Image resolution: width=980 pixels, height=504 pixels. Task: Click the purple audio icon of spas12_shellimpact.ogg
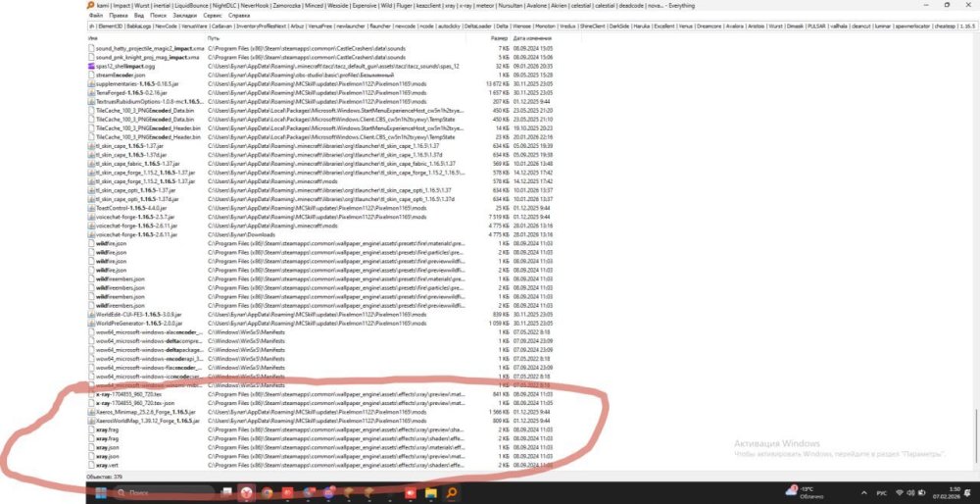pos(91,66)
